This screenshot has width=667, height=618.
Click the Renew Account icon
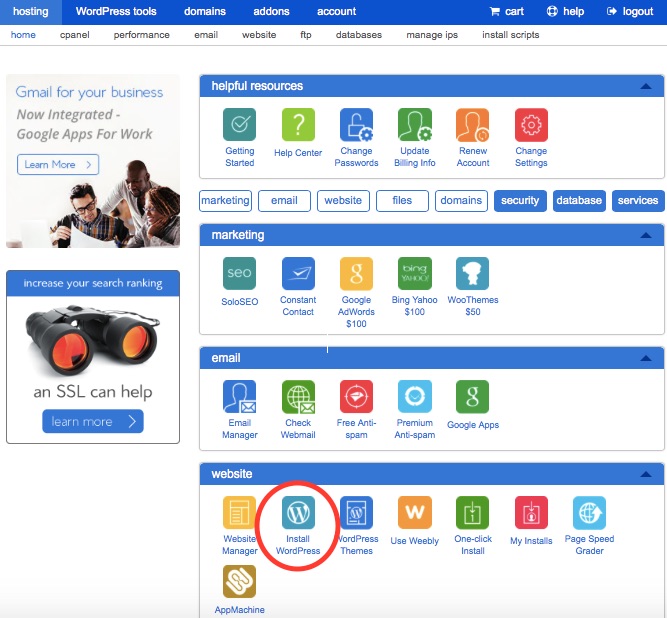click(x=473, y=125)
